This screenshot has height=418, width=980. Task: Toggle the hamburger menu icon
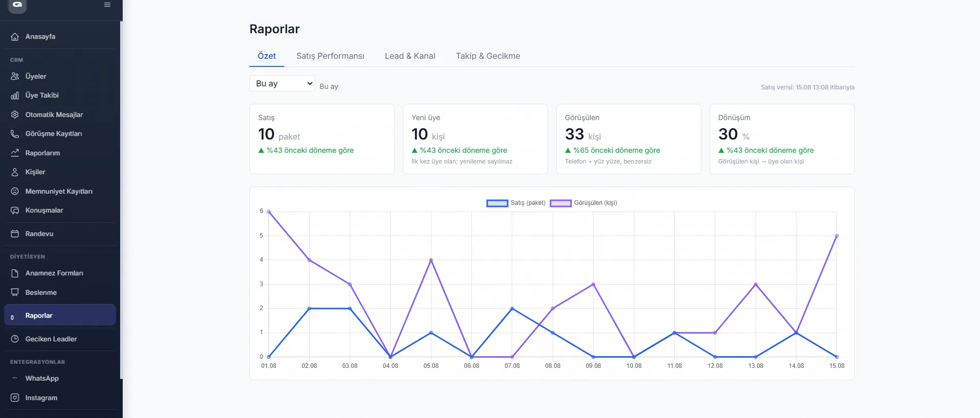pos(107,5)
